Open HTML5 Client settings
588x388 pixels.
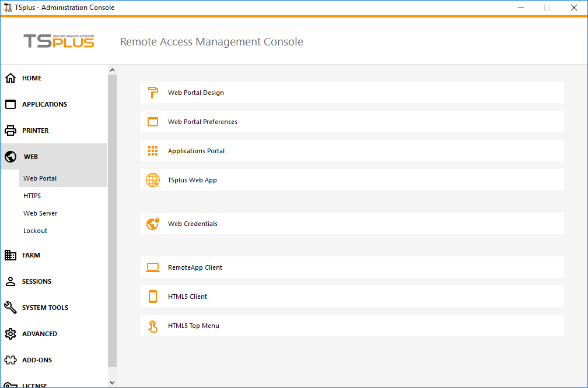352,296
